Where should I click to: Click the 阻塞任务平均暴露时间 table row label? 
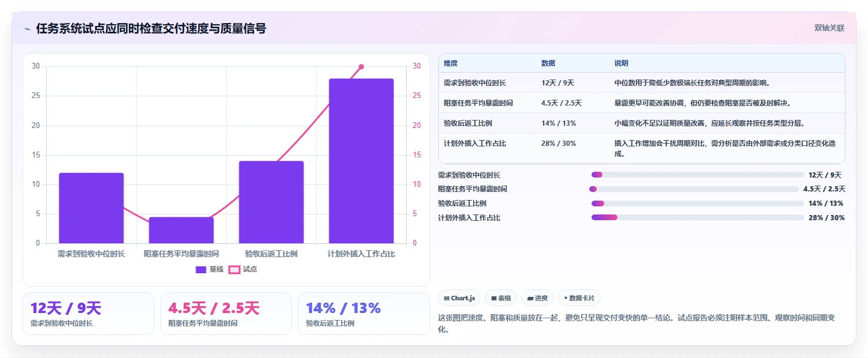pyautogui.click(x=478, y=103)
